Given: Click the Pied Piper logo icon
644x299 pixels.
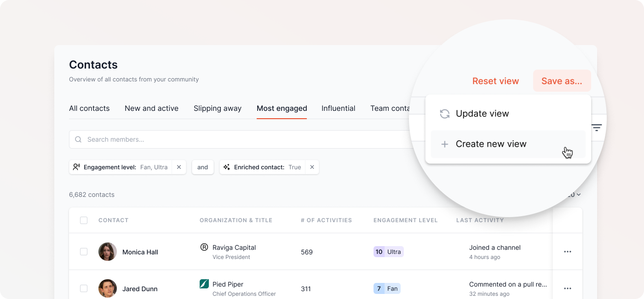Looking at the screenshot, I should (x=204, y=284).
